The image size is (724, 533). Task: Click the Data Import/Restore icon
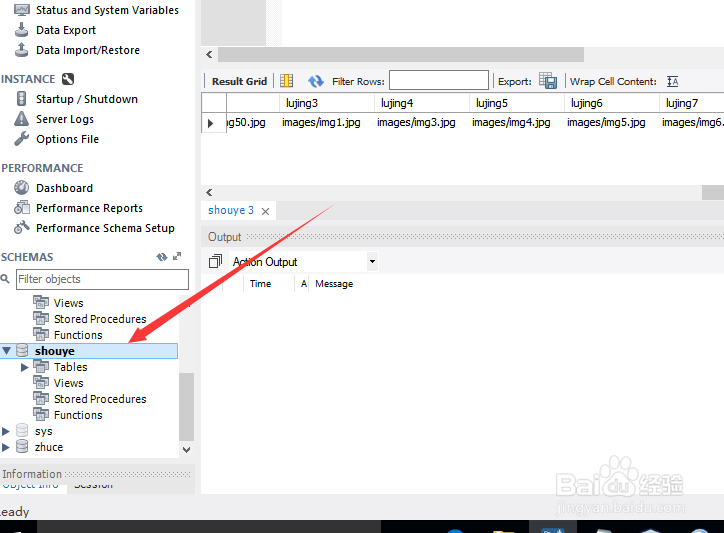(21, 50)
